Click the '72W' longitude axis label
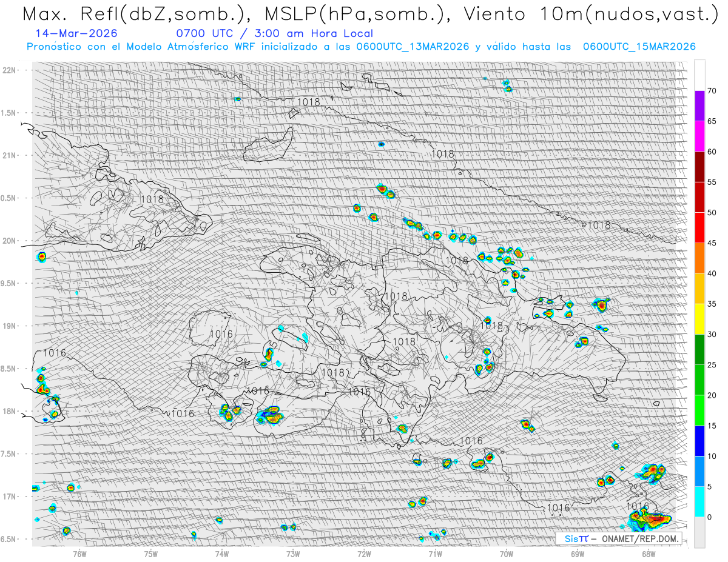This screenshot has width=728, height=562. click(x=363, y=553)
